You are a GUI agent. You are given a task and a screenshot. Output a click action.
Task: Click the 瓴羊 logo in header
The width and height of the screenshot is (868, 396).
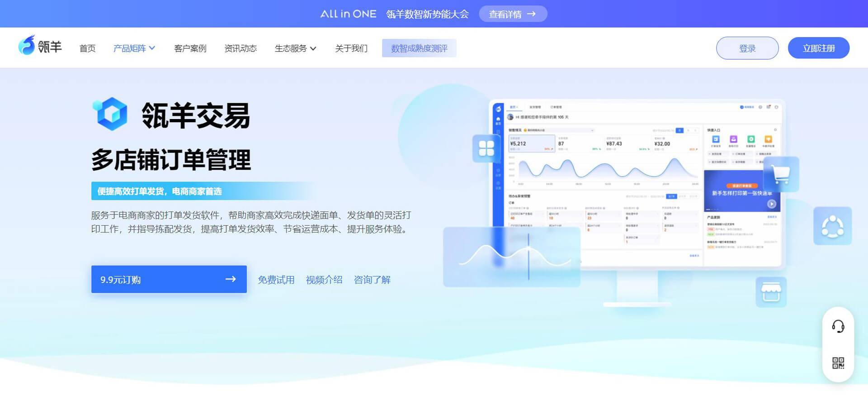pyautogui.click(x=40, y=46)
